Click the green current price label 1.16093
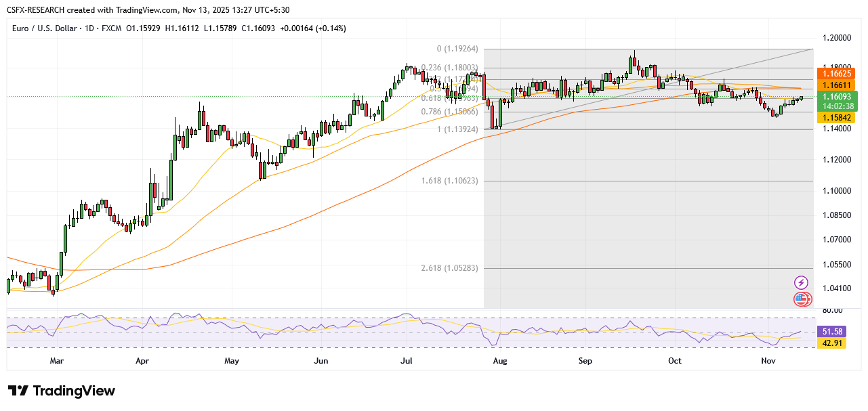This screenshot has width=868, height=411. (839, 97)
